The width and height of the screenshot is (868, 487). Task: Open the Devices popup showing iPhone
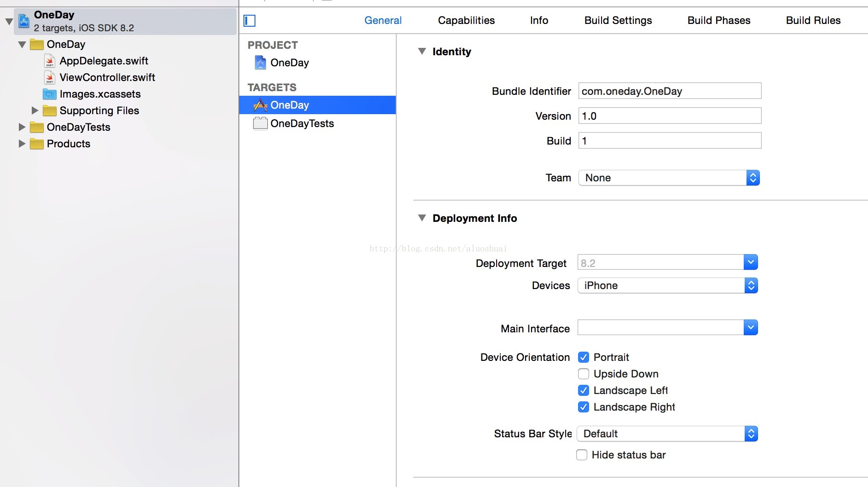pos(668,285)
